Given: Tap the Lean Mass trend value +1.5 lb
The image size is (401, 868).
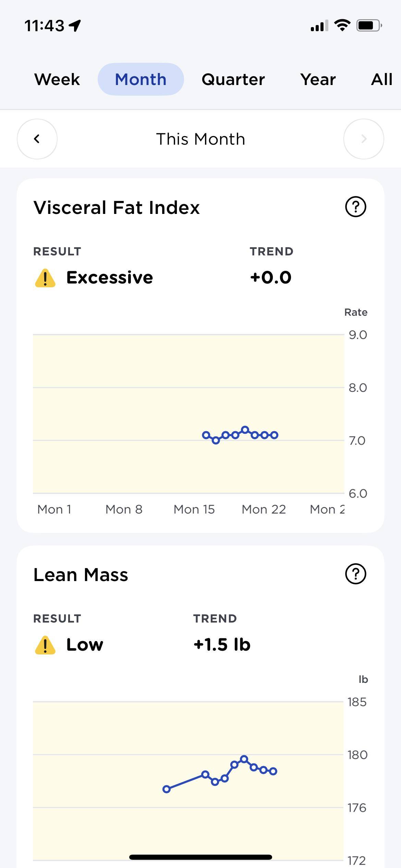Looking at the screenshot, I should coord(222,644).
